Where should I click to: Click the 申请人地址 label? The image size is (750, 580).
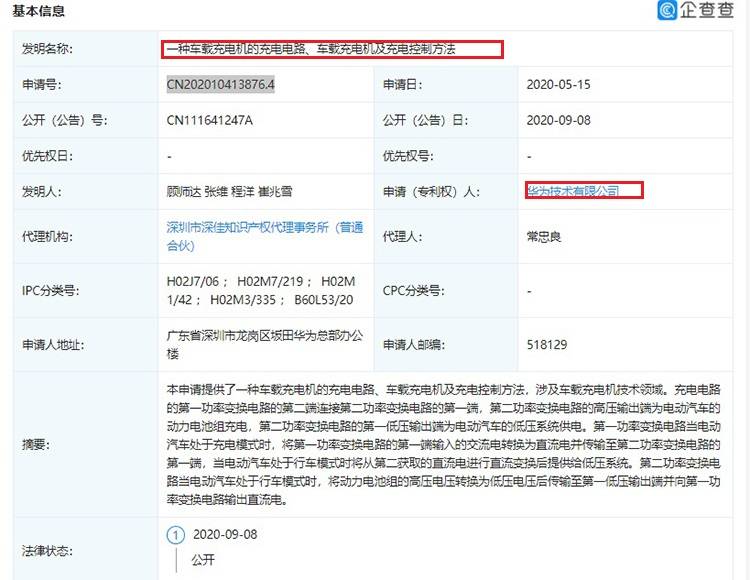point(53,344)
